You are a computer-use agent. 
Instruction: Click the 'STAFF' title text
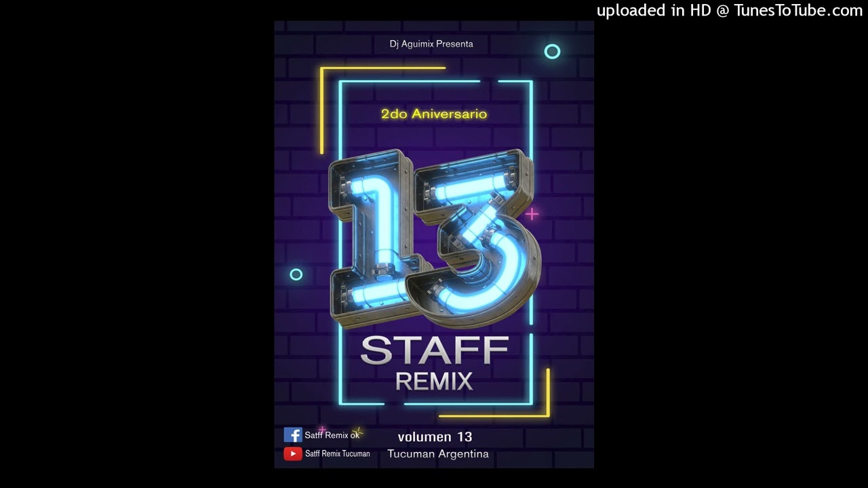(x=435, y=351)
